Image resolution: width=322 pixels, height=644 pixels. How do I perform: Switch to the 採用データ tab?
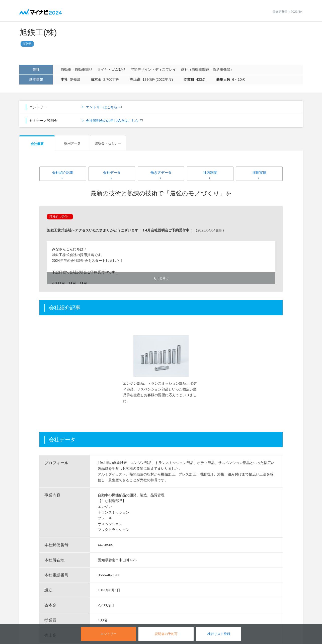tap(72, 143)
